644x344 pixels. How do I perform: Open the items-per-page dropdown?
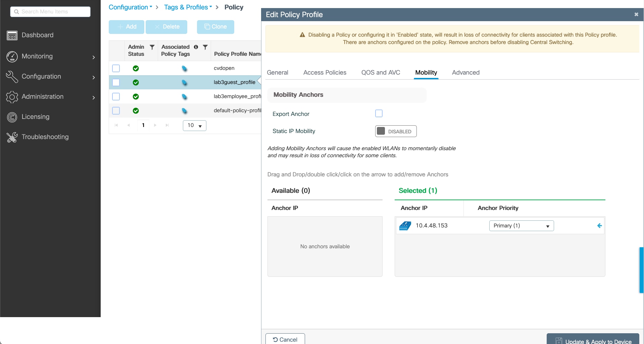(x=194, y=126)
